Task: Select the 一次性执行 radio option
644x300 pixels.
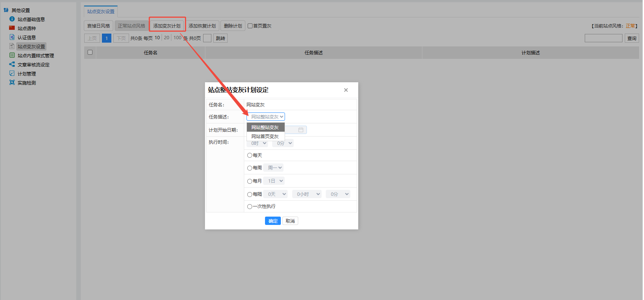Action: pyautogui.click(x=250, y=206)
